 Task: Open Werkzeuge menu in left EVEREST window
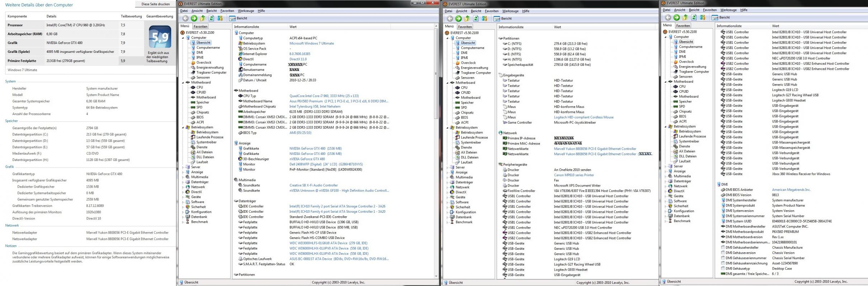click(246, 11)
